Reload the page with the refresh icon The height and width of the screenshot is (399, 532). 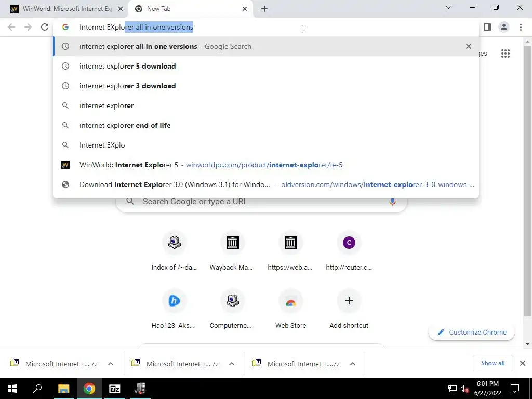point(45,27)
